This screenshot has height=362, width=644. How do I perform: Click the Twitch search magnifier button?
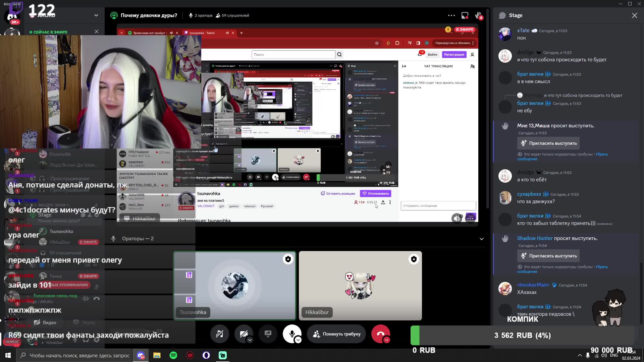coord(339,55)
